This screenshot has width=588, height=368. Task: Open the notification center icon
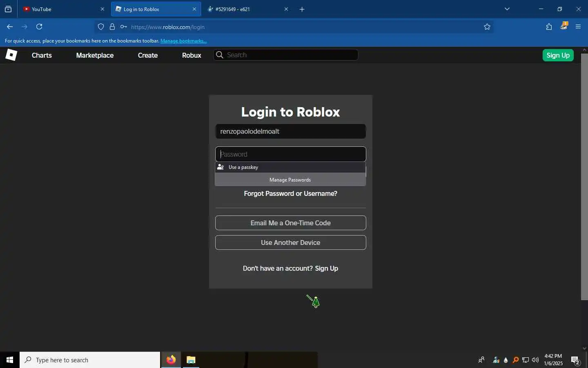[x=576, y=360]
